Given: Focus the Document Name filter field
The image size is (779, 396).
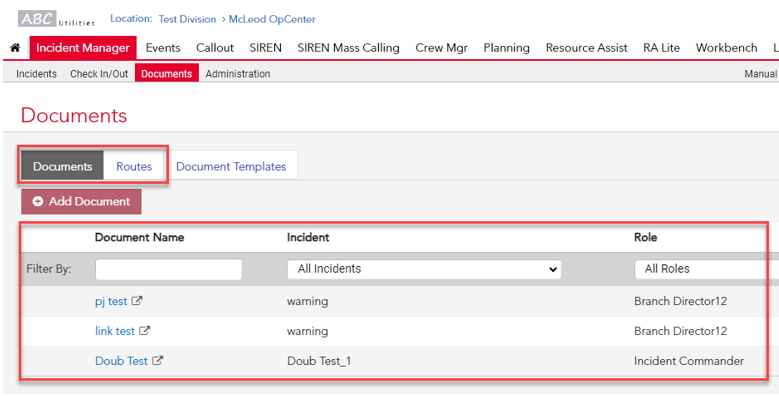Looking at the screenshot, I should 168,269.
